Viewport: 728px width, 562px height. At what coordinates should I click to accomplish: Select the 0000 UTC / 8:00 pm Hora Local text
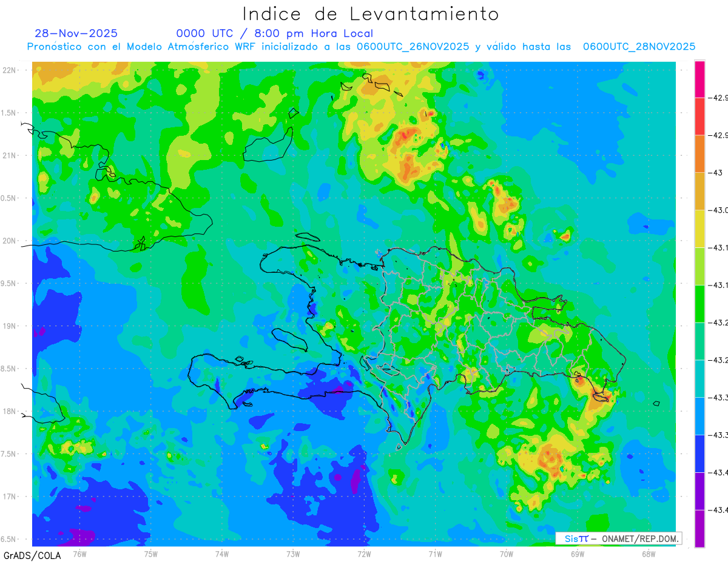pyautogui.click(x=274, y=33)
